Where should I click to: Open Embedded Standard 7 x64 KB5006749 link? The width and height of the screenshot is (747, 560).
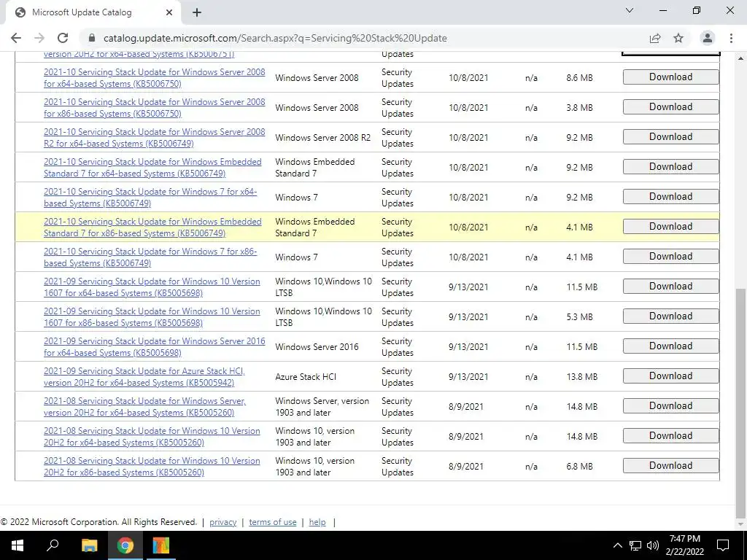click(152, 168)
